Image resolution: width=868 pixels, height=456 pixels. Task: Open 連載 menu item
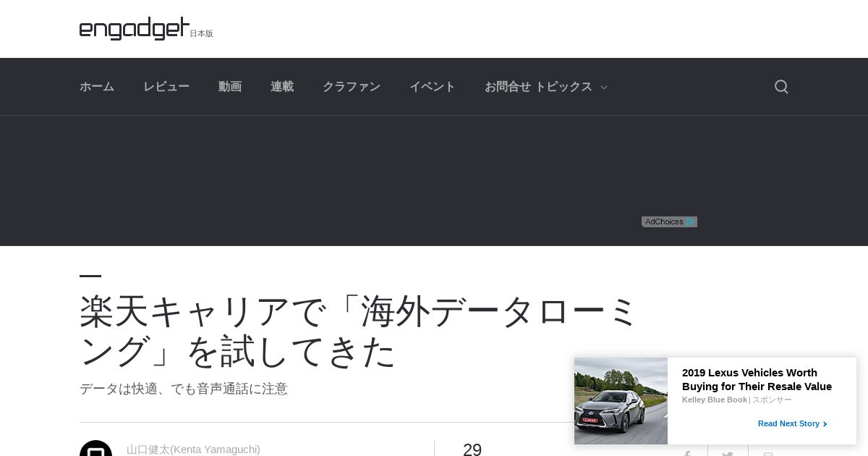point(282,87)
